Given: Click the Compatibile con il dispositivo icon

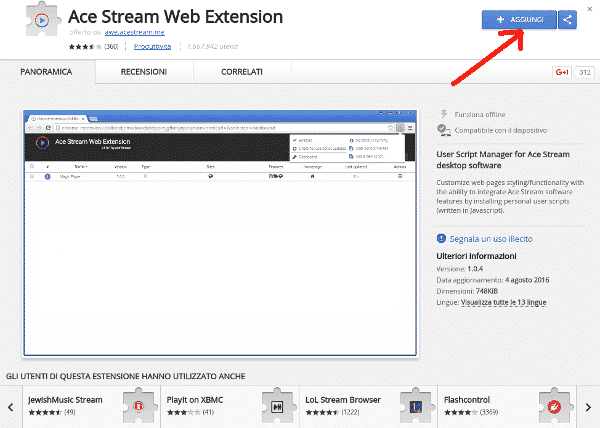Looking at the screenshot, I should 443,130.
